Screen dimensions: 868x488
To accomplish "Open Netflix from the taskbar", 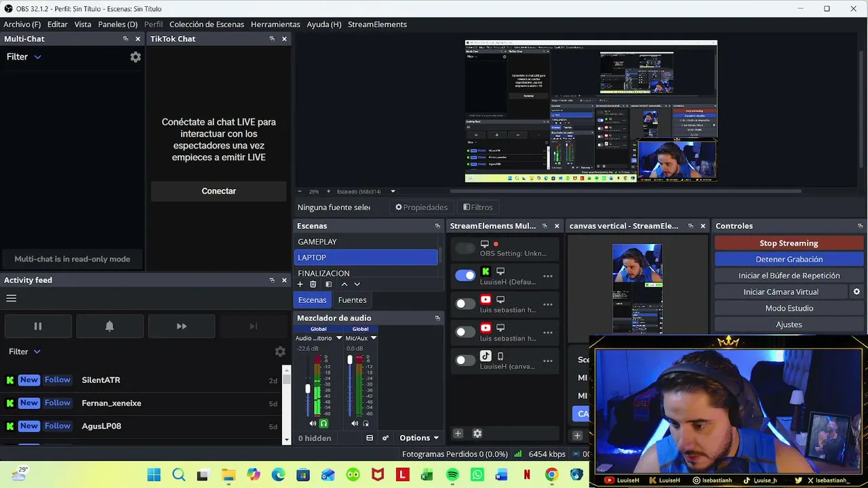I will tap(527, 474).
